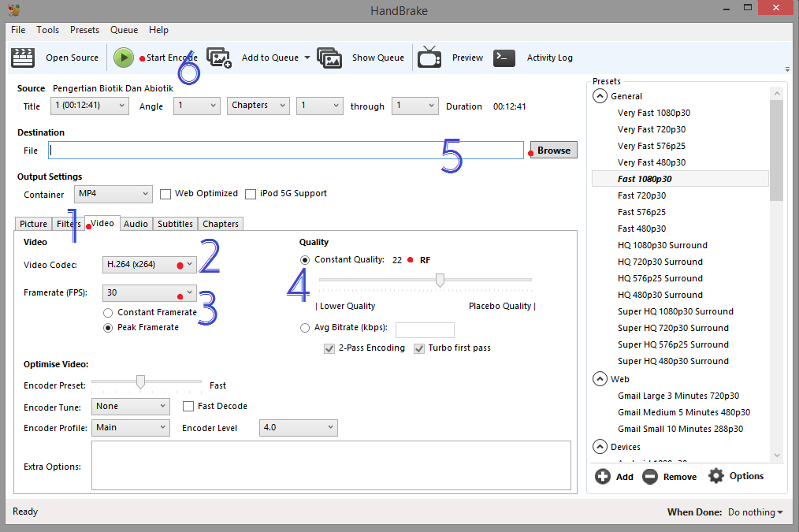Select the Avg Bitrate (kbps) radio button
This screenshot has height=532, width=799.
305,328
